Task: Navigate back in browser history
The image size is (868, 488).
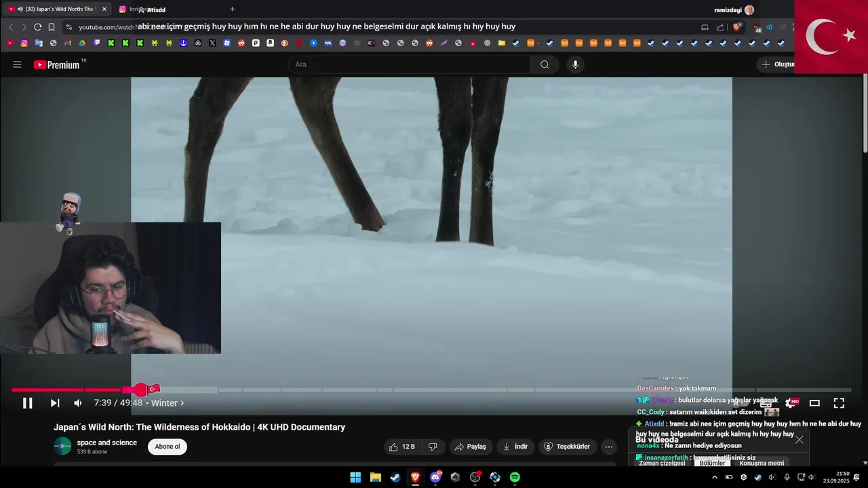Action: [11, 27]
